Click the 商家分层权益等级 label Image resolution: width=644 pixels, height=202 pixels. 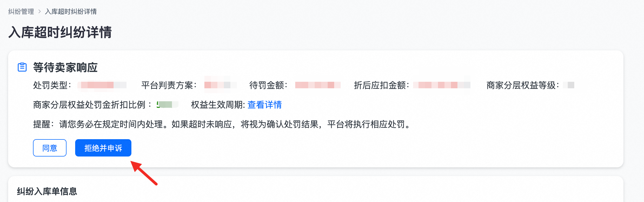[522, 85]
